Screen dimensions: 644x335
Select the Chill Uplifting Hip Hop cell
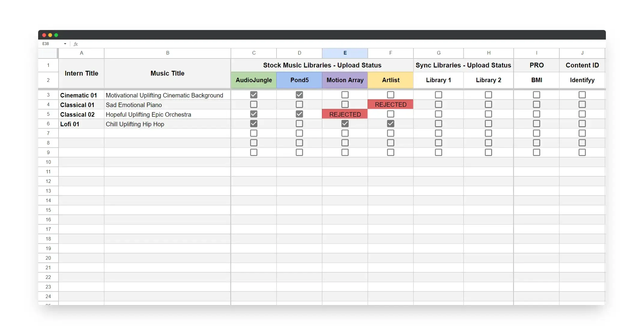coord(168,124)
